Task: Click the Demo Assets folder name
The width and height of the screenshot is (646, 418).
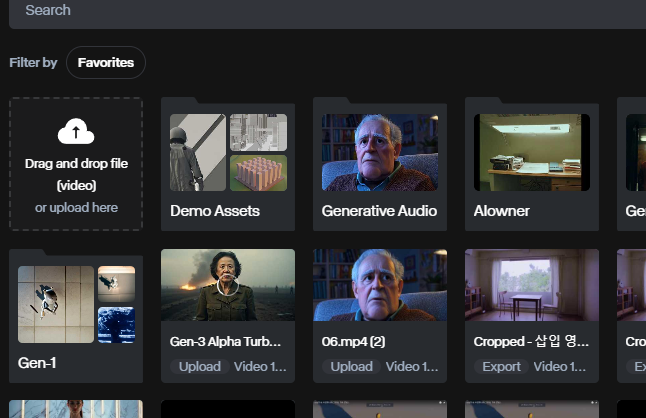Action: coord(215,211)
